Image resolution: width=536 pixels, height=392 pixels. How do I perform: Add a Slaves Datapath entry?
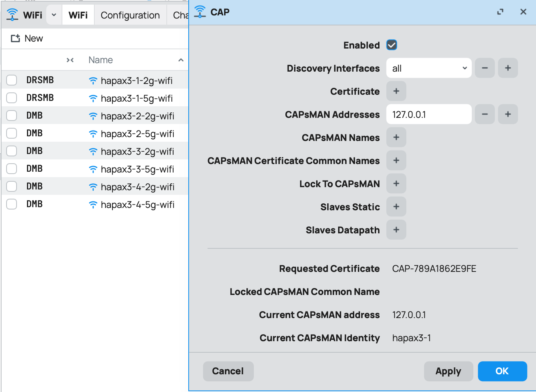point(396,230)
